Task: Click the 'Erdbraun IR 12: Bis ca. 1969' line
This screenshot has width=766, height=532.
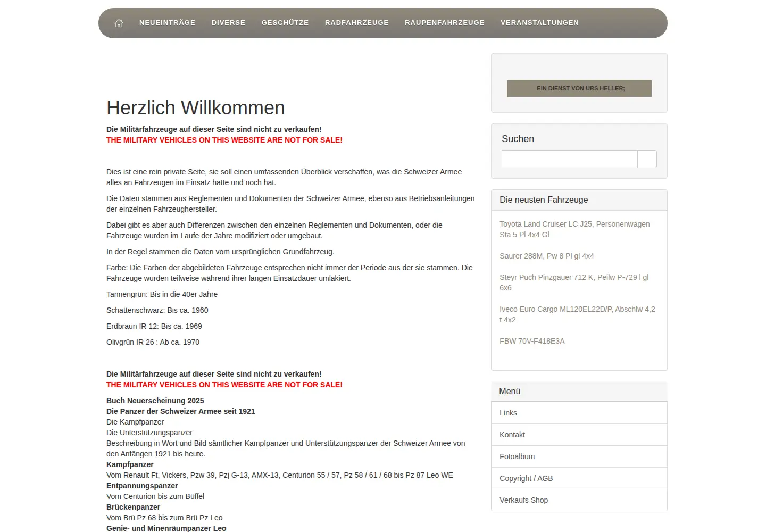Action: click(x=154, y=326)
